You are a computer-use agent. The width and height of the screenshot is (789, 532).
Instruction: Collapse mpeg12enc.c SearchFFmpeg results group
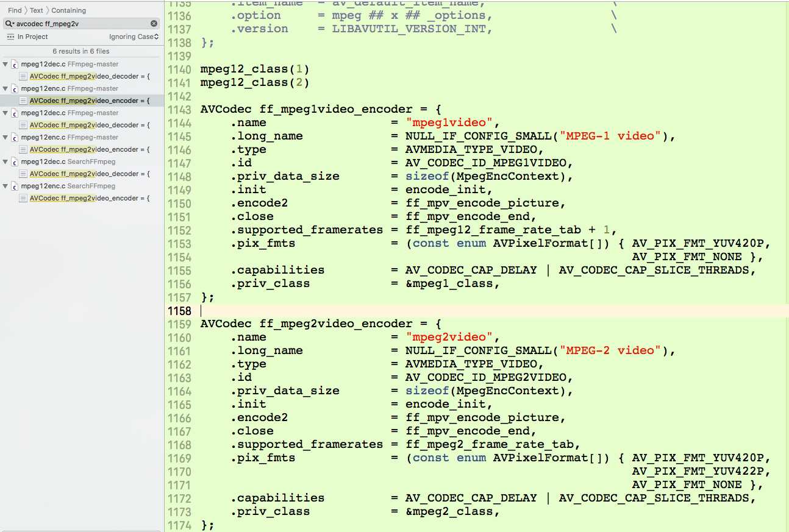(5, 186)
